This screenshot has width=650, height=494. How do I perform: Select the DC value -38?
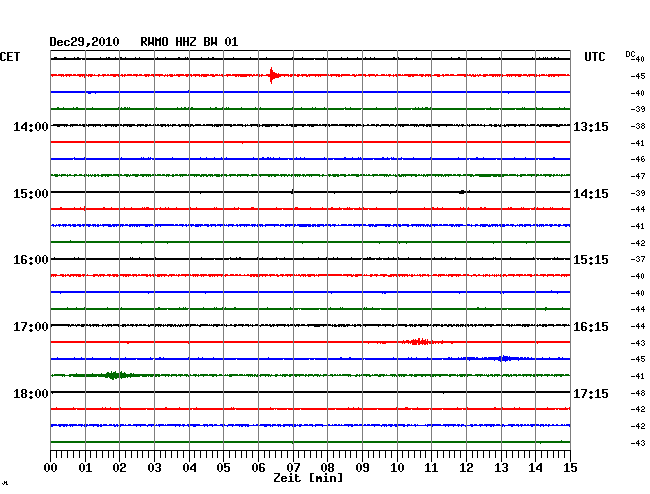click(638, 126)
